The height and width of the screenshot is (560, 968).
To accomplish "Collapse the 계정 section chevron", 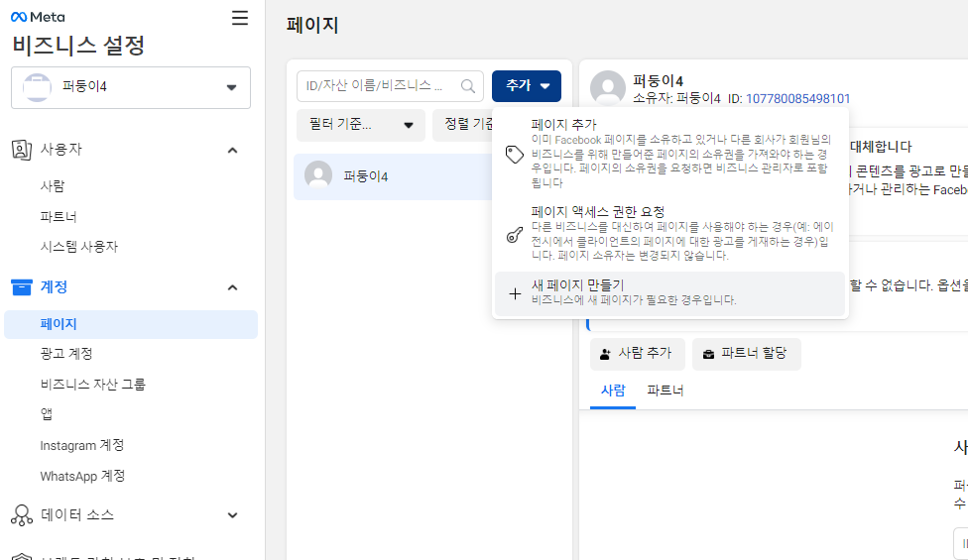I will 233,287.
